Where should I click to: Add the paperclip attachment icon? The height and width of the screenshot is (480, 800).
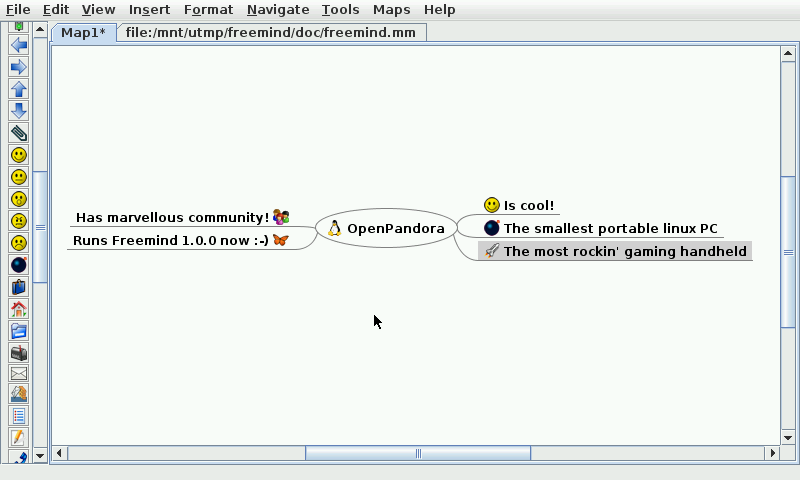click(x=19, y=133)
